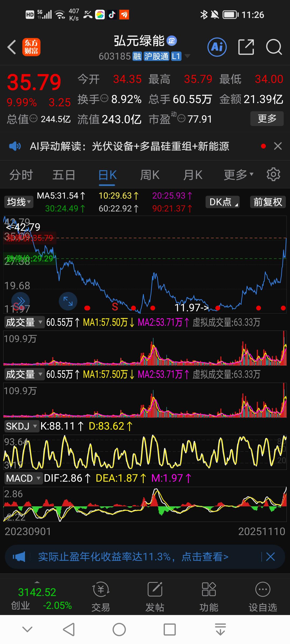290x644 pixels.
Task: Tap the 设自选 add watchlist icon
Action: (x=263, y=597)
